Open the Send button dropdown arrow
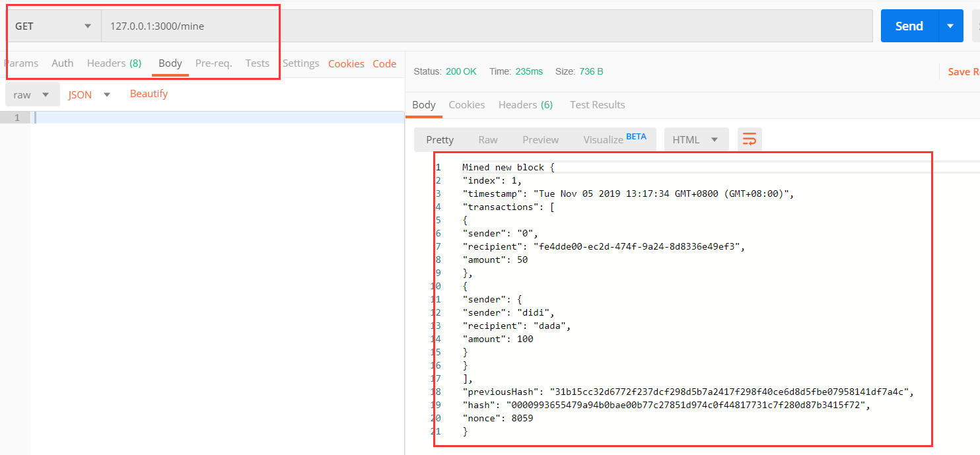The width and height of the screenshot is (980, 455). 950,26
